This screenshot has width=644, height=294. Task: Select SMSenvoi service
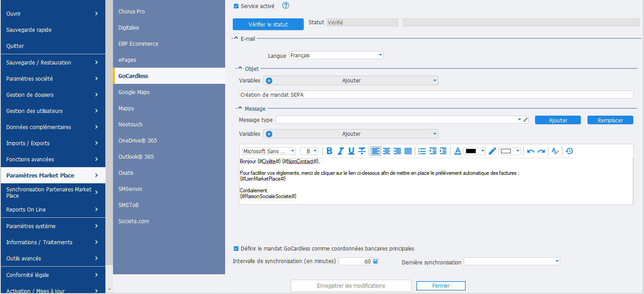click(x=169, y=189)
